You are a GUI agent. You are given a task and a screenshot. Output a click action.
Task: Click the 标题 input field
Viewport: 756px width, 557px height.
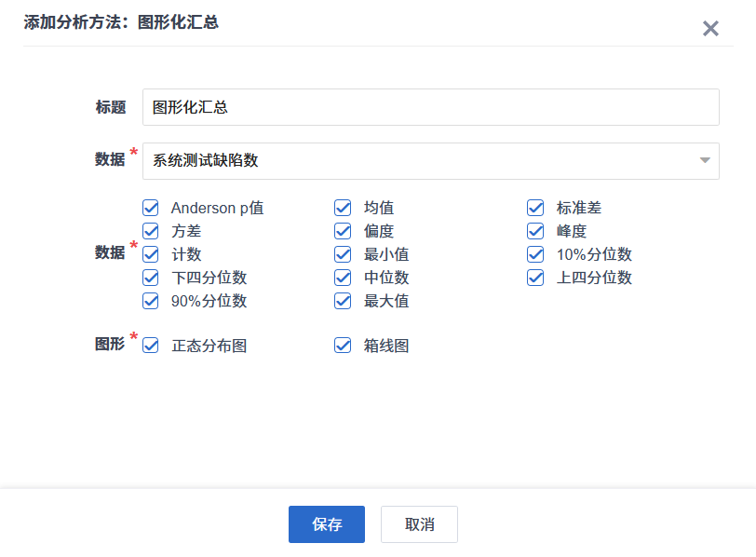430,107
